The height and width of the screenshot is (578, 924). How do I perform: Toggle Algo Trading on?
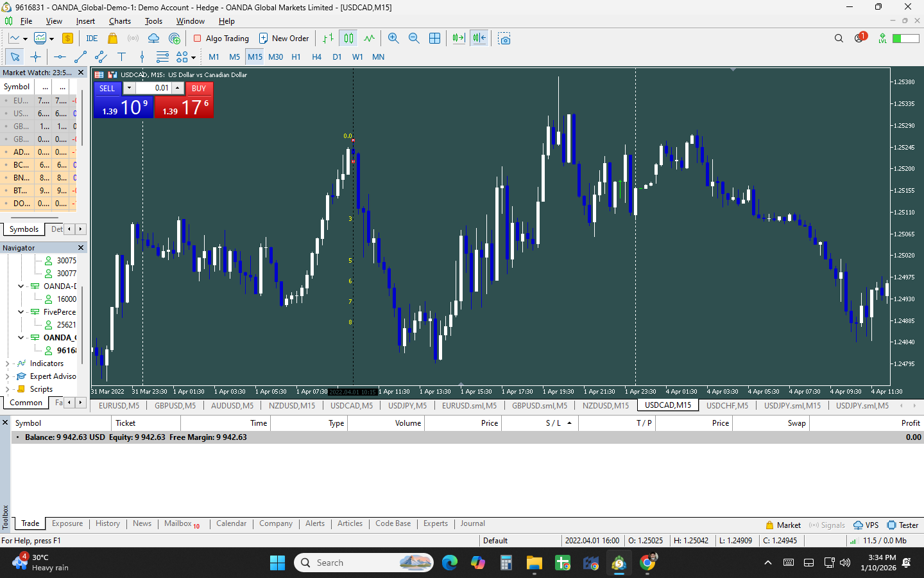[221, 39]
